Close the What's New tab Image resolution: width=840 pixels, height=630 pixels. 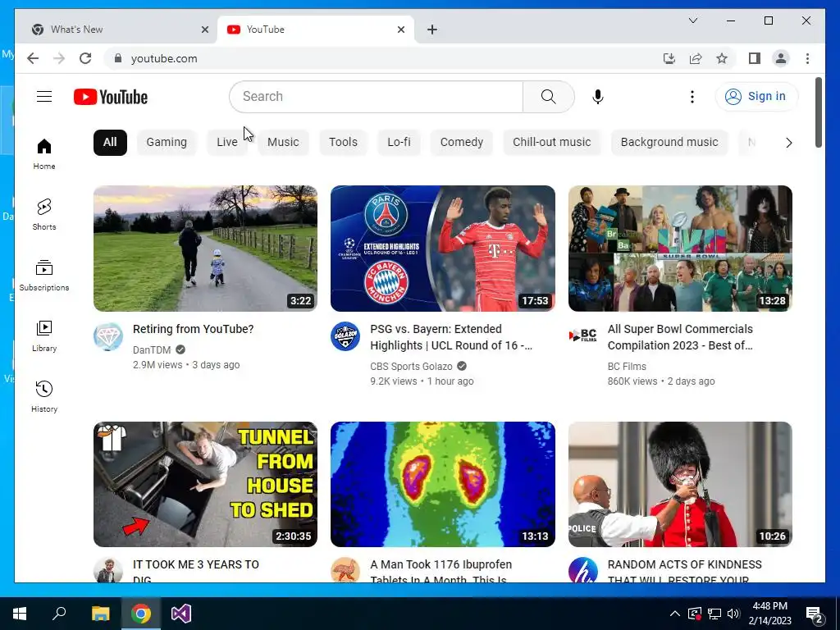pos(204,30)
